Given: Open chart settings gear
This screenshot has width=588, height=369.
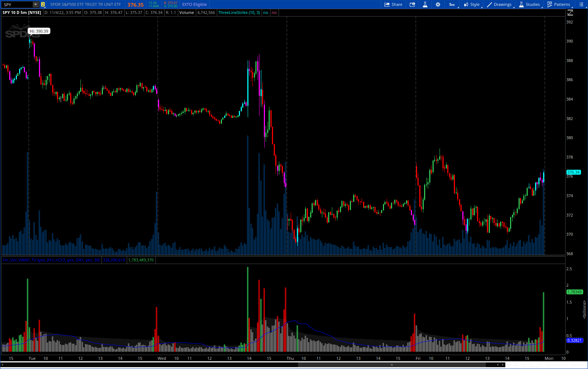Looking at the screenshot, I should click(438, 4).
